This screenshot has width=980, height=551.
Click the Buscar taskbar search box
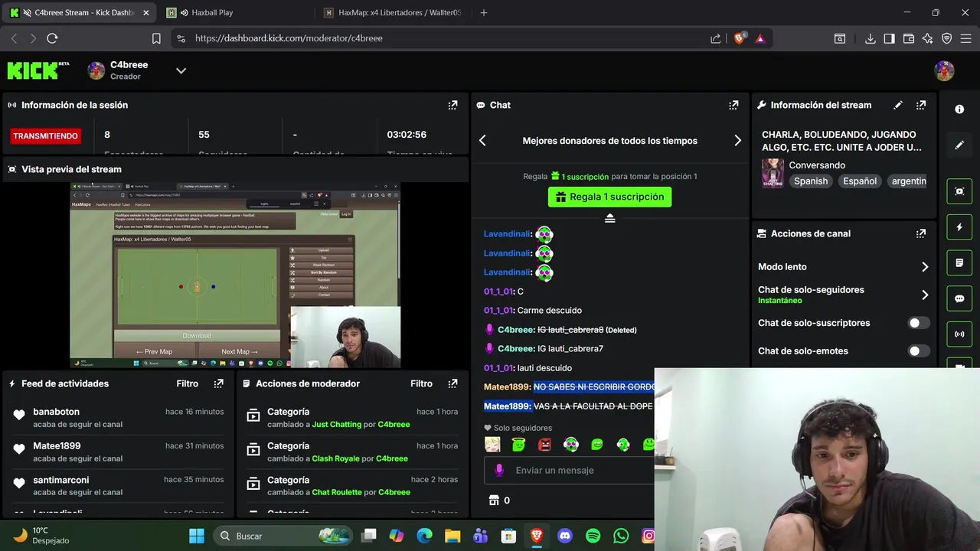[281, 536]
